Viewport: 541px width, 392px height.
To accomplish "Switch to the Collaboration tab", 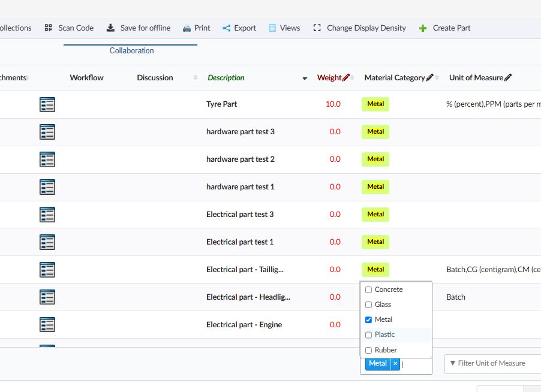I will tap(131, 51).
